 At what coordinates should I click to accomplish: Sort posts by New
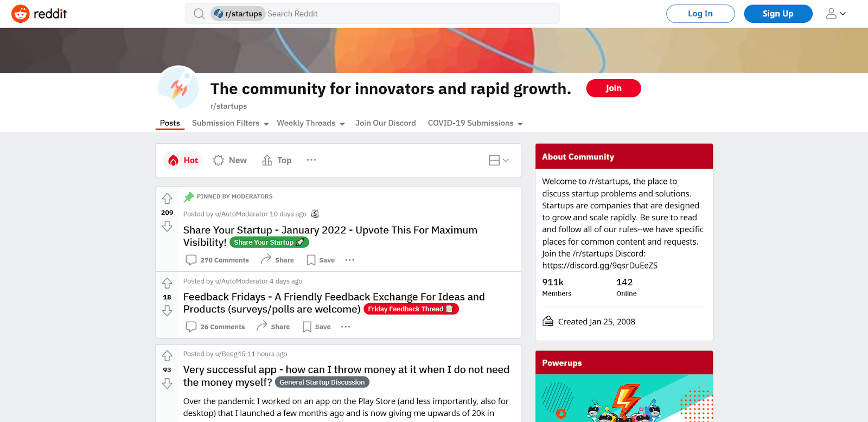tap(230, 160)
